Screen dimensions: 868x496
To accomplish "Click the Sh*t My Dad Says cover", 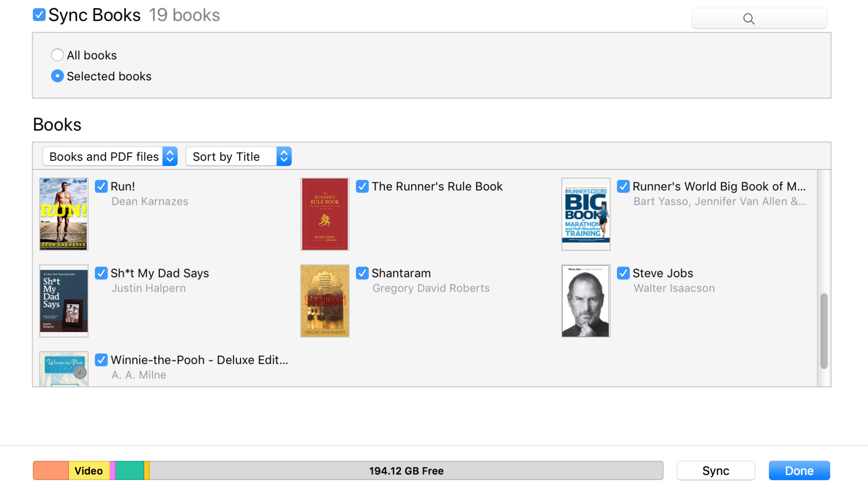I will coord(63,300).
